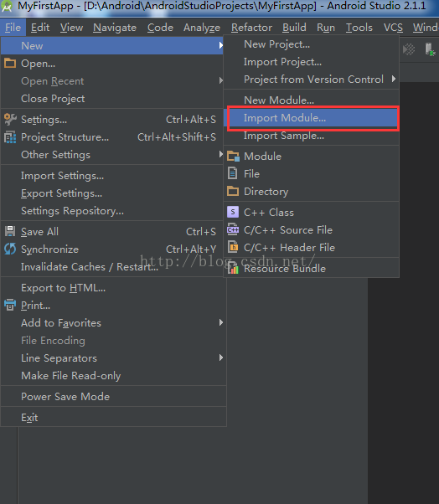Click the Project Structure grid icon

point(10,137)
